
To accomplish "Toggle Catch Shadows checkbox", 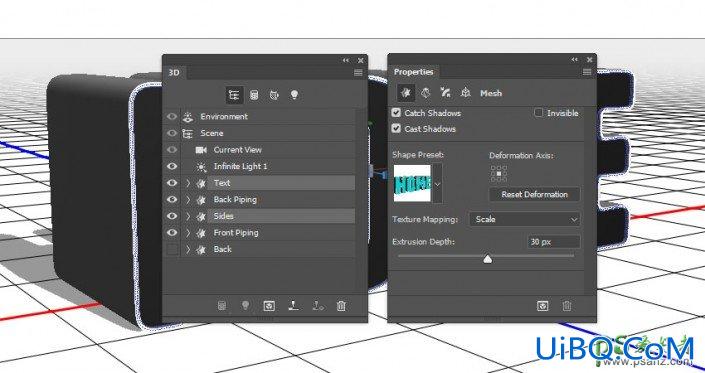I will 396,112.
